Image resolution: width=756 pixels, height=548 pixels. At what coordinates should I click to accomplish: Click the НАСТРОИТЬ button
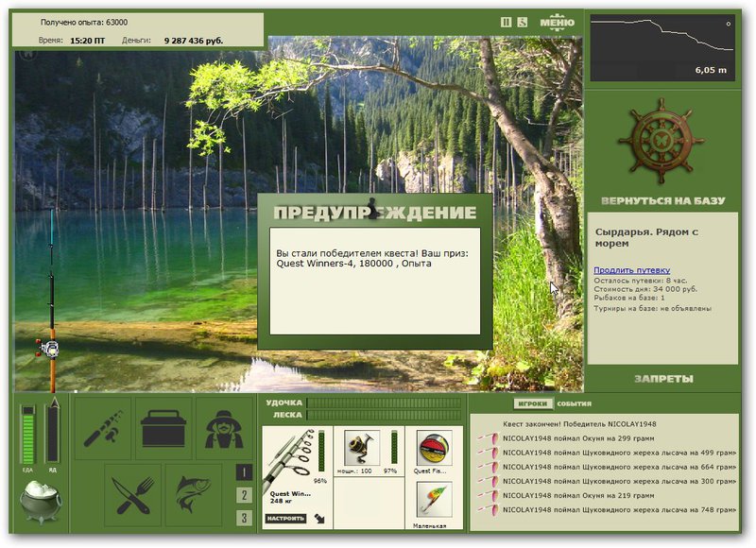click(x=286, y=519)
